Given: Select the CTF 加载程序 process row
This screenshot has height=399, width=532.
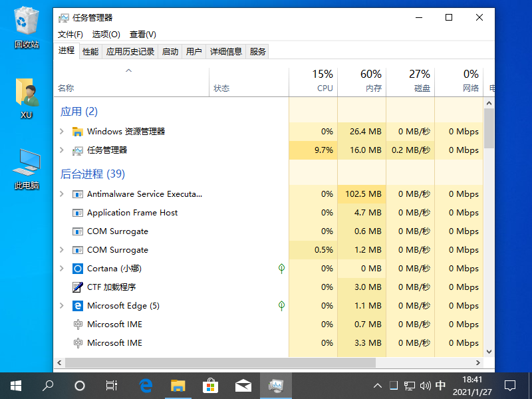Looking at the screenshot, I should tap(269, 287).
